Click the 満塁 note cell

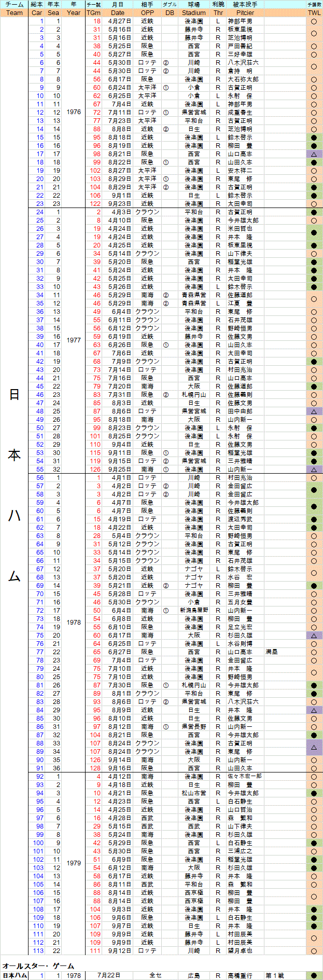pyautogui.click(x=285, y=652)
